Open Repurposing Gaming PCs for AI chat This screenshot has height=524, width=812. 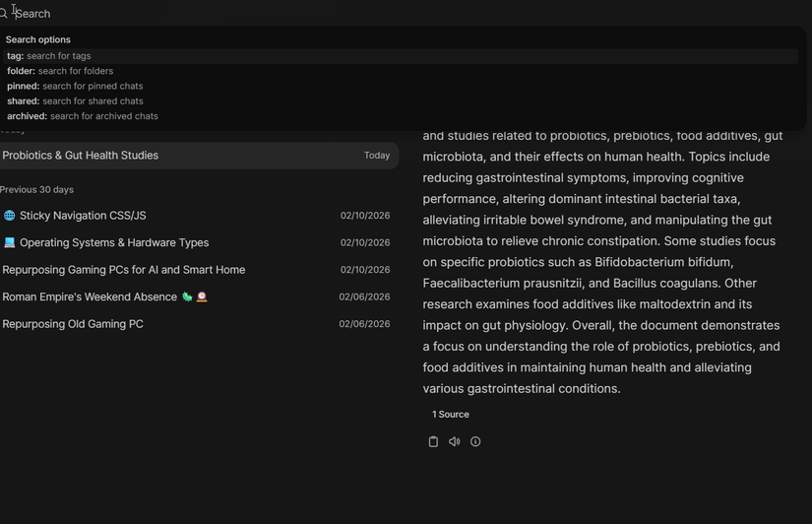199,270
